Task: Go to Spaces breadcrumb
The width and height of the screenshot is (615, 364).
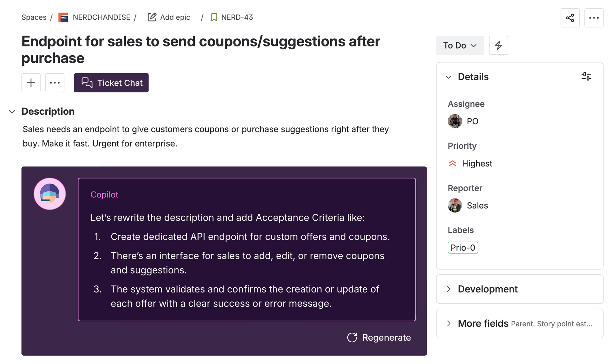Action: click(x=34, y=17)
